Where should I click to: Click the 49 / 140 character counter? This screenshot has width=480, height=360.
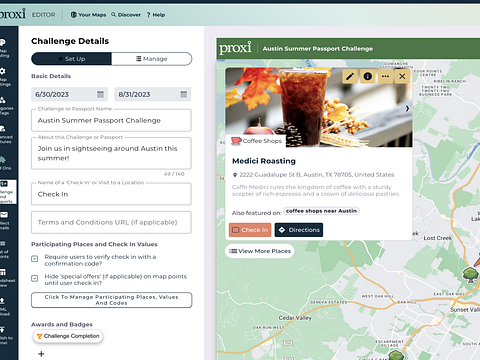[x=174, y=174]
